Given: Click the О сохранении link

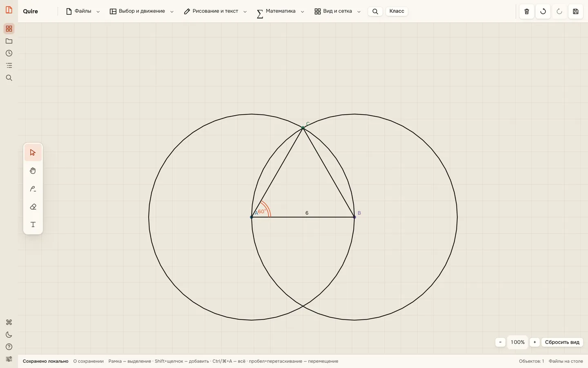Looking at the screenshot, I should click(x=88, y=361).
